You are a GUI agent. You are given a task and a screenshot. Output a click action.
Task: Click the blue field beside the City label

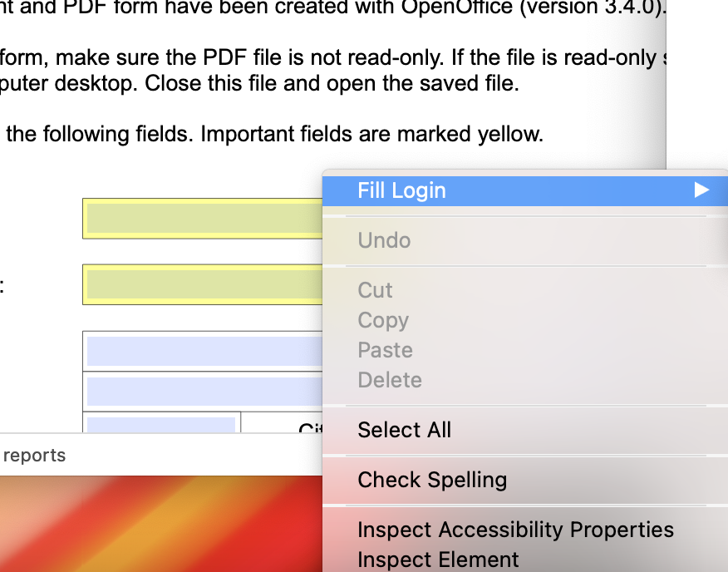(x=158, y=426)
